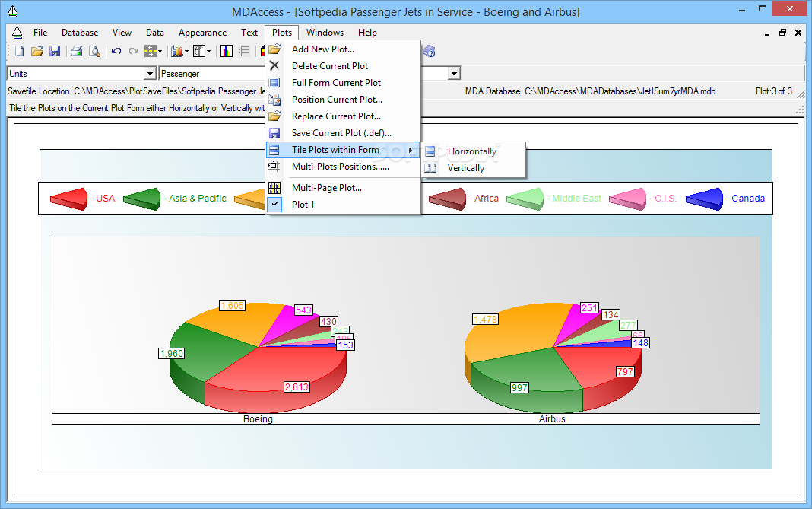
Task: Open the Help menu
Action: click(x=367, y=33)
